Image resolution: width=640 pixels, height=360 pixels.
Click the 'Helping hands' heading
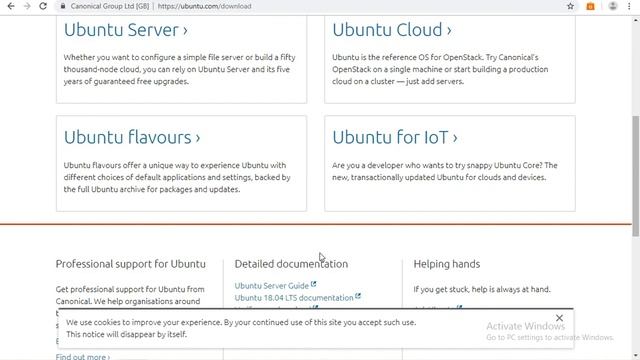(447, 264)
